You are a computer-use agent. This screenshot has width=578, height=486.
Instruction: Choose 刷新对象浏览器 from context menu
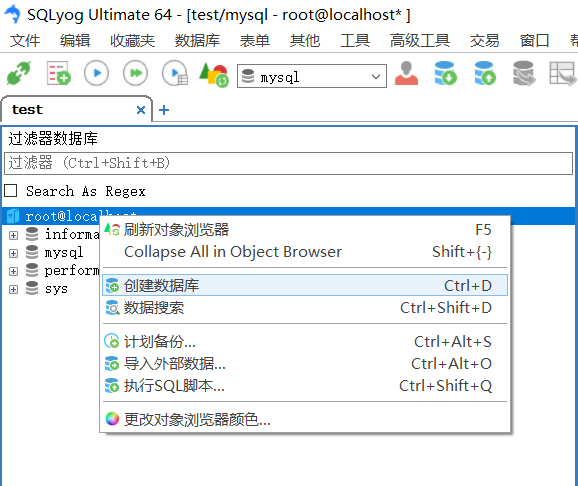click(305, 230)
